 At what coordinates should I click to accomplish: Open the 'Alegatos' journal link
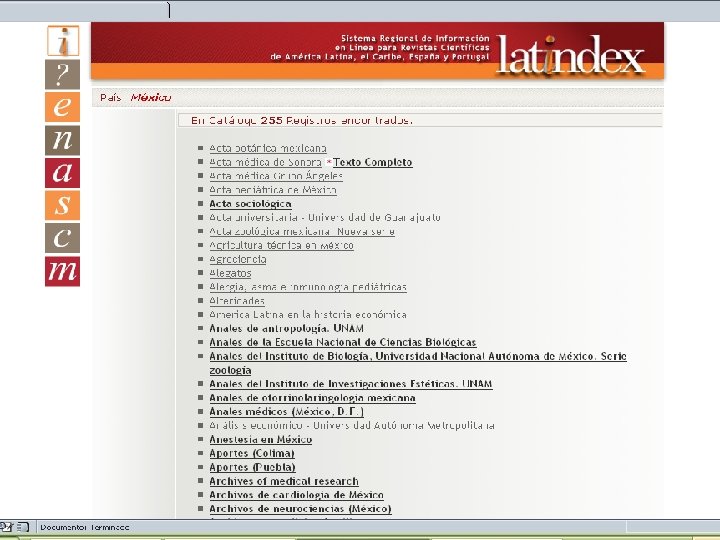click(x=230, y=273)
